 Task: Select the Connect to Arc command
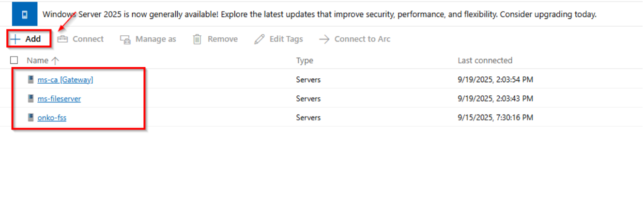[355, 39]
